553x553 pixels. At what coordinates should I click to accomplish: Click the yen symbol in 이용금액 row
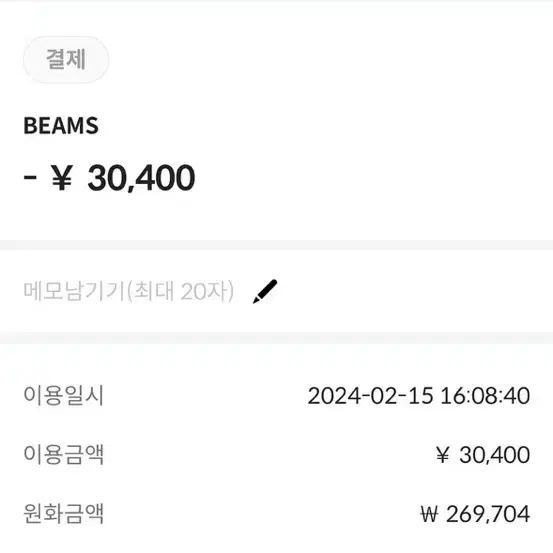(x=443, y=455)
